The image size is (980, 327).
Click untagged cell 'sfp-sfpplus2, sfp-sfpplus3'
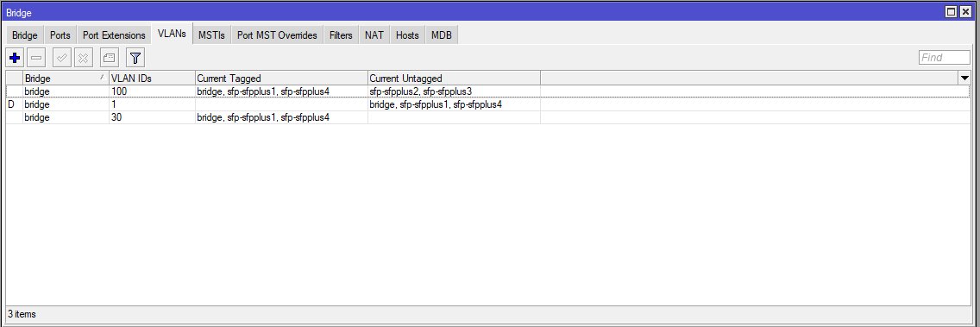pyautogui.click(x=454, y=91)
